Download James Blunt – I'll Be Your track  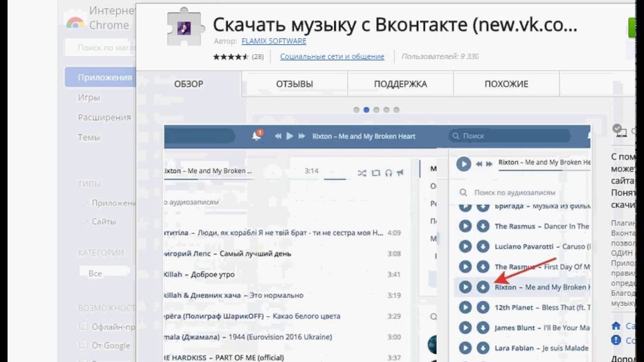click(483, 328)
